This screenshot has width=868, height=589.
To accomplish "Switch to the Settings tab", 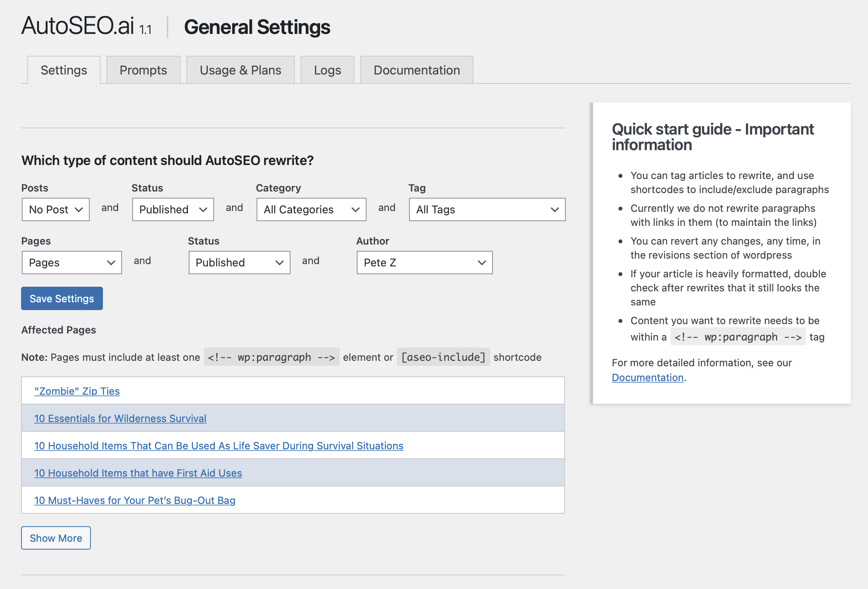I will pyautogui.click(x=64, y=70).
